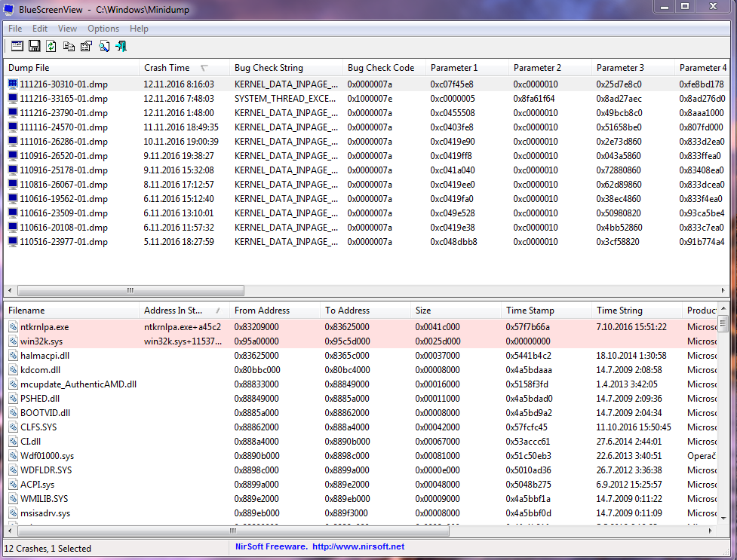
Task: Select dump file 110616-20108-01.dmp
Action: point(63,228)
